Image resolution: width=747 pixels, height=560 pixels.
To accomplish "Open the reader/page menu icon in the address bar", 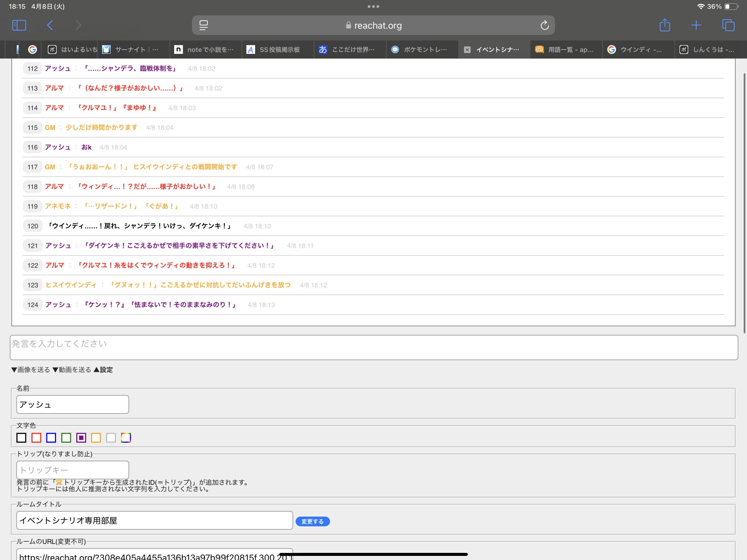I will [x=204, y=25].
